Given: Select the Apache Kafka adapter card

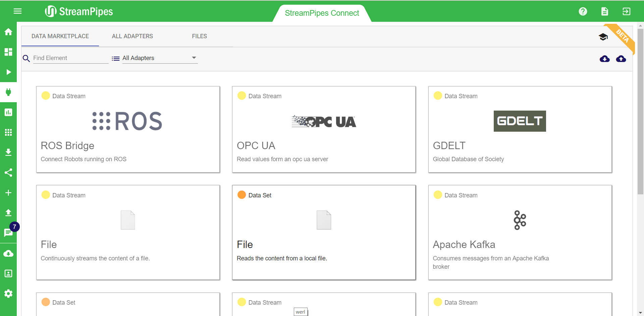Looking at the screenshot, I should click(520, 232).
